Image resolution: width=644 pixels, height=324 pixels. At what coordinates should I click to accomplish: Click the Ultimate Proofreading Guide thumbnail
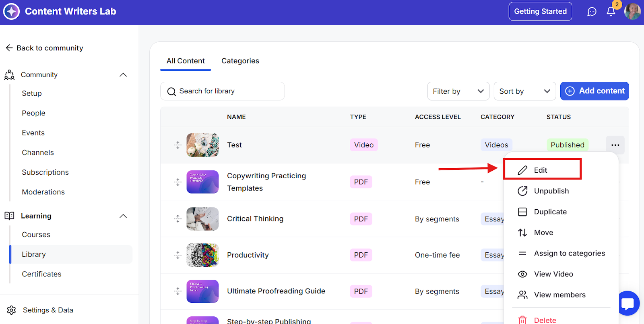click(x=202, y=291)
